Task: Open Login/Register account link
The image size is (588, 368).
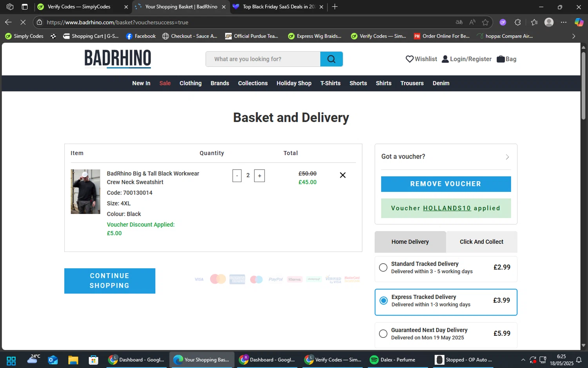Action: (x=466, y=59)
